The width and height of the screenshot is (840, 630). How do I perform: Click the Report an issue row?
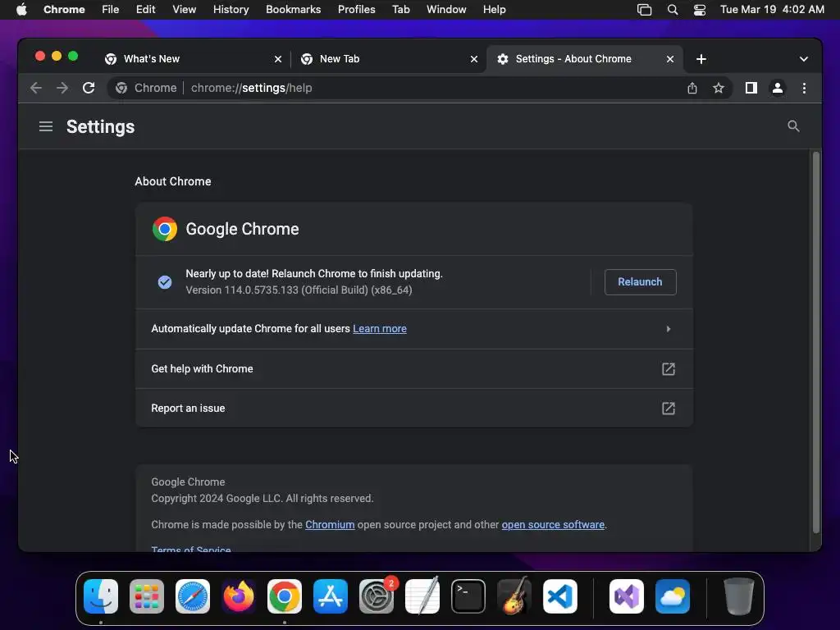[414, 409]
